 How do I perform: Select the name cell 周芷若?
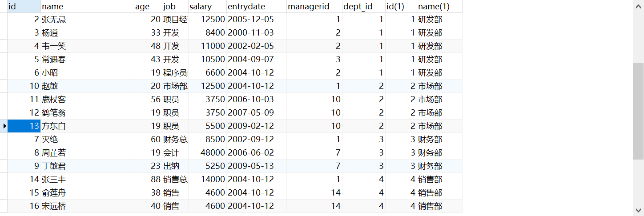87,153
